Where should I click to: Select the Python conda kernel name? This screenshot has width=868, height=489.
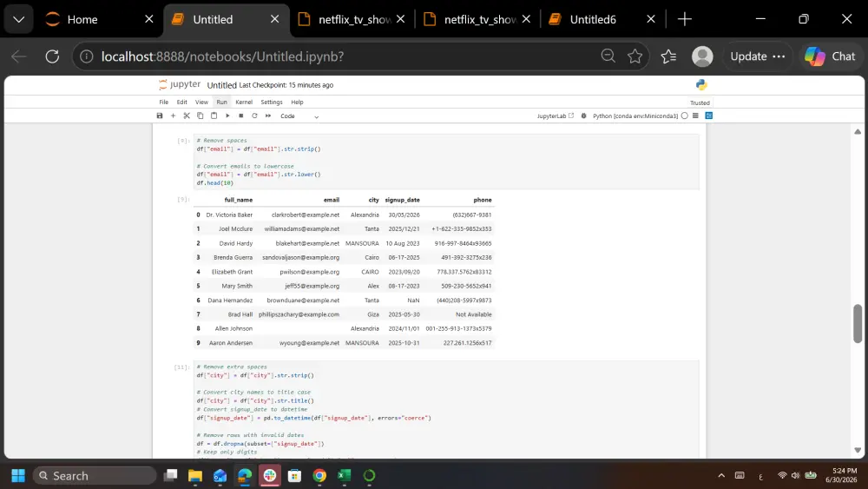(x=635, y=116)
